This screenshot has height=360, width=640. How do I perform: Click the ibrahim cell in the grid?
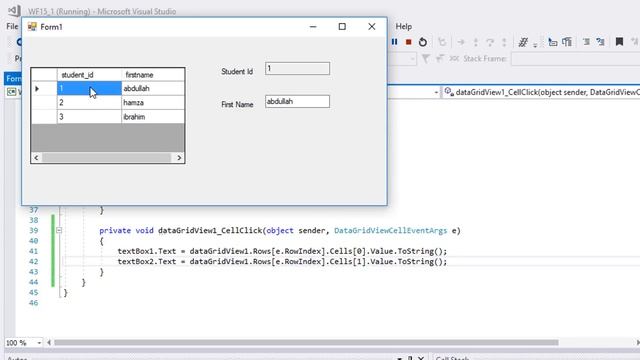pos(153,117)
